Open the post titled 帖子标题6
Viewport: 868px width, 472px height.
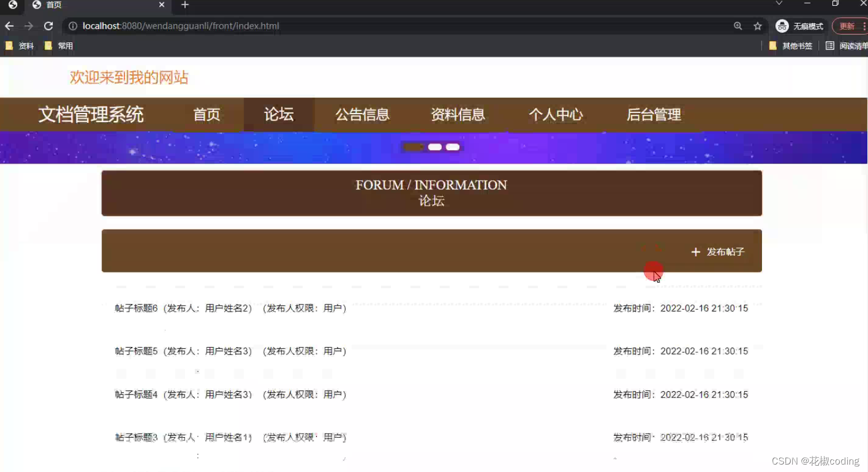click(x=136, y=308)
